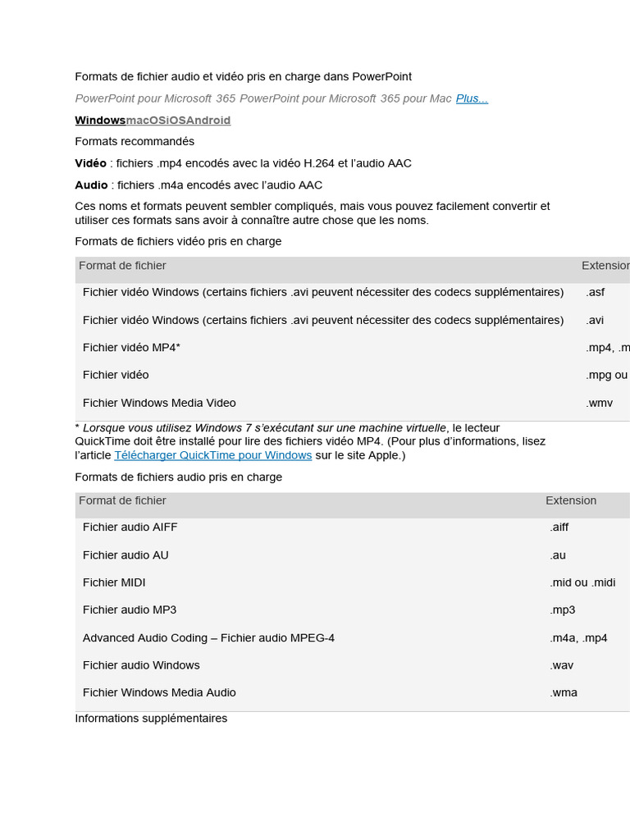Click the document title about PowerPoint formats

pos(243,76)
